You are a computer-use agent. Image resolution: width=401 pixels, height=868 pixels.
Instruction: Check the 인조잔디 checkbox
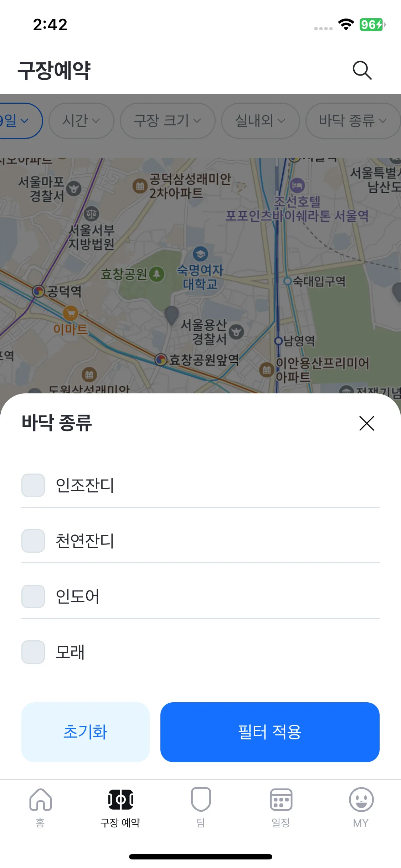[x=33, y=485]
